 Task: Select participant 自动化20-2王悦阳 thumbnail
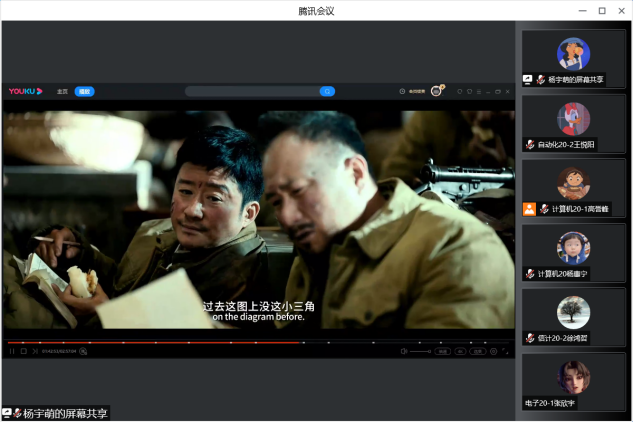(574, 120)
